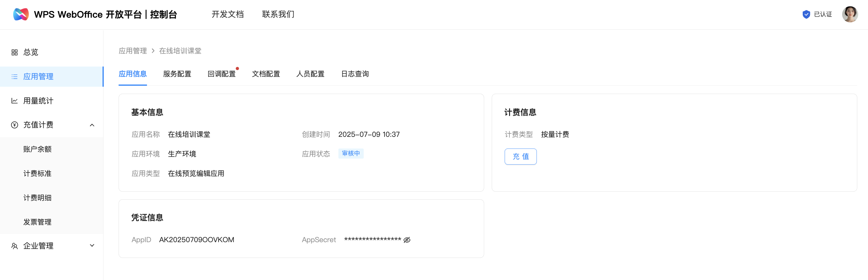Open 发票管理 in the sidebar

(38, 222)
